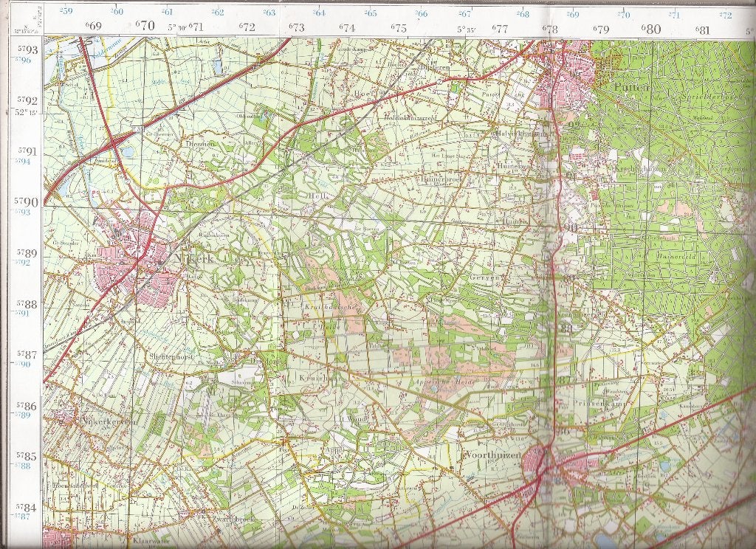756x549 pixels.
Task: Click top grid number 675
Action: [399, 28]
